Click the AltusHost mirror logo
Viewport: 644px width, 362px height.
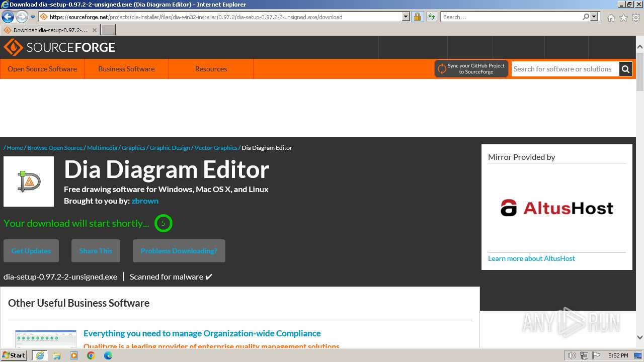(x=557, y=208)
